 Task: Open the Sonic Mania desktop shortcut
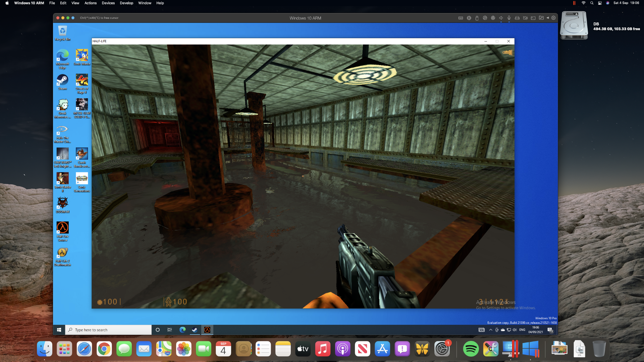(x=82, y=57)
